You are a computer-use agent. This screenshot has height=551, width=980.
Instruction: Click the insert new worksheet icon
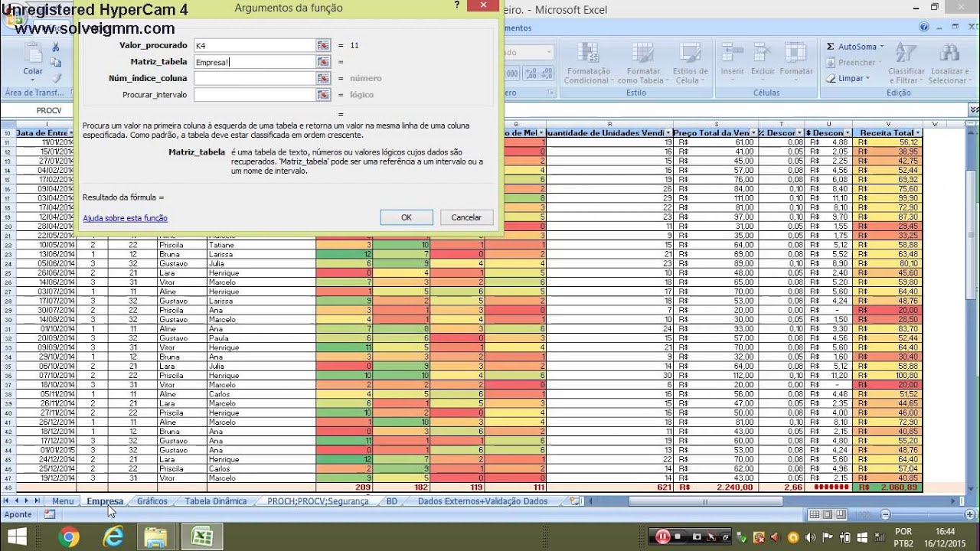tap(575, 501)
